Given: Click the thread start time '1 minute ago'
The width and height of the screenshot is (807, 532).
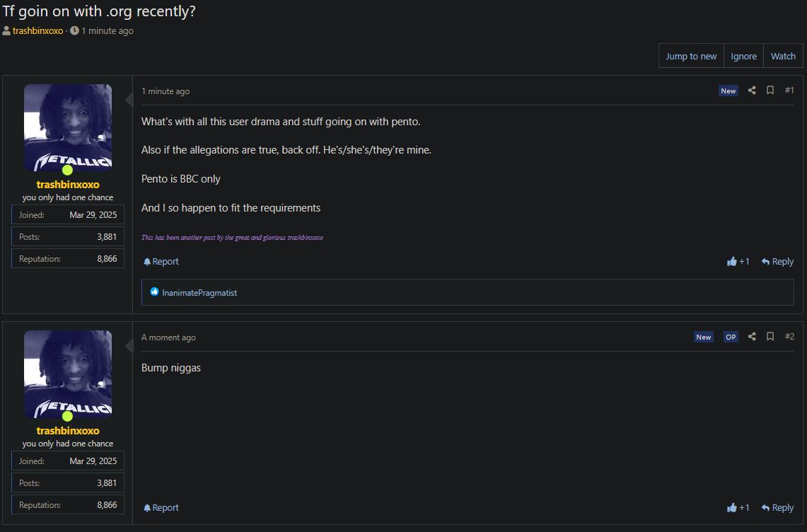Looking at the screenshot, I should (x=107, y=31).
